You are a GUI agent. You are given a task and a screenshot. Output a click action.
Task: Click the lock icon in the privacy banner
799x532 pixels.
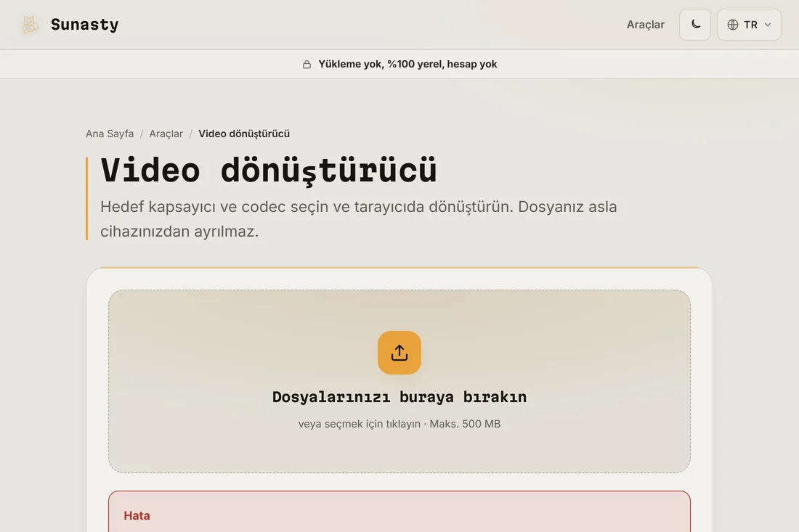pos(307,64)
